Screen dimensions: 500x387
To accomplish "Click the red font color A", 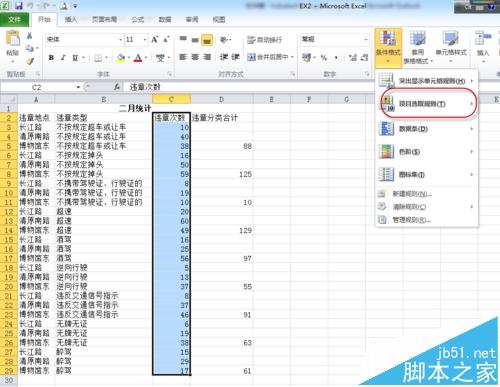I will [138, 58].
